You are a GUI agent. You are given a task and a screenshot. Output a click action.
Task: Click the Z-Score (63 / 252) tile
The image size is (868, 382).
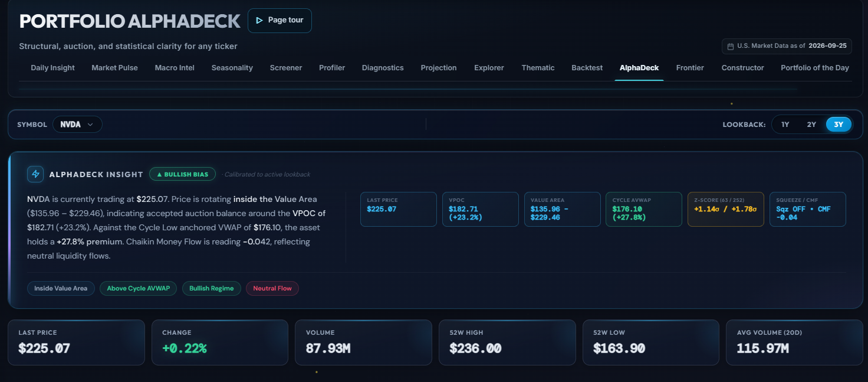(726, 209)
